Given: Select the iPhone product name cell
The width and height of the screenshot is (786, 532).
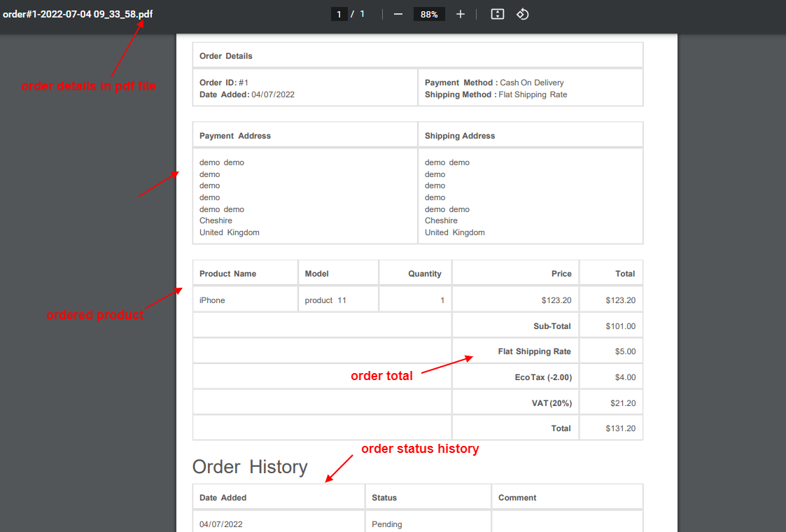Looking at the screenshot, I should coord(212,300).
